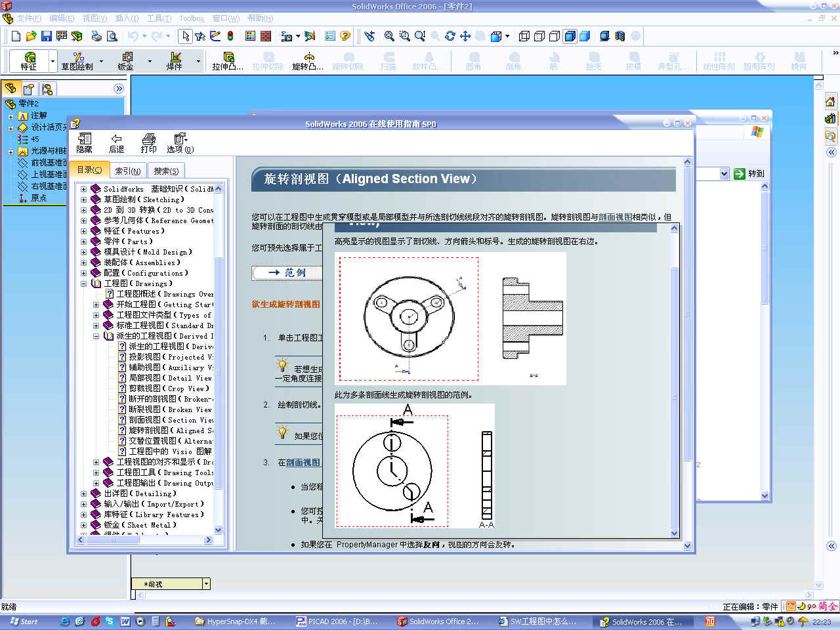Switch to the PropertyManager tab icon
Screen dimensions: 840x630
coord(29,89)
